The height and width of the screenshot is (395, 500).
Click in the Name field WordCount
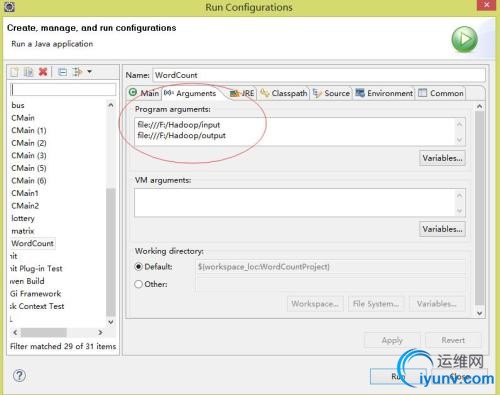319,75
